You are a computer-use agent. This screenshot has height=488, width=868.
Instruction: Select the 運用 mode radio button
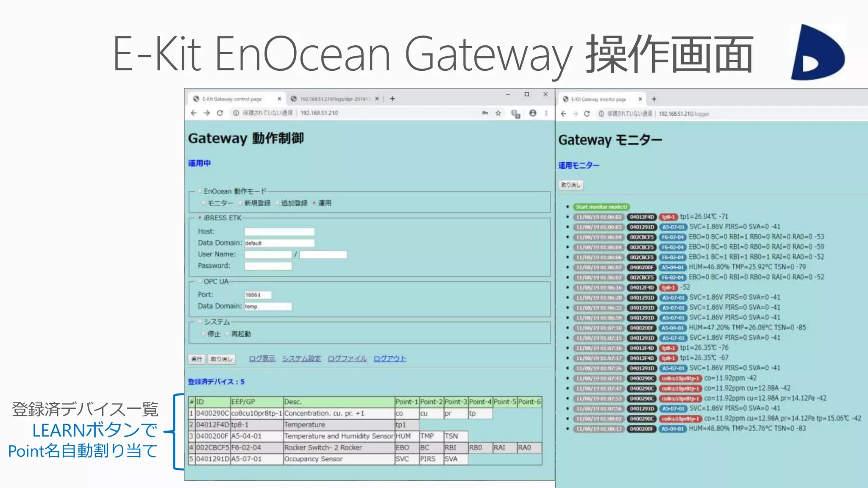tap(314, 203)
